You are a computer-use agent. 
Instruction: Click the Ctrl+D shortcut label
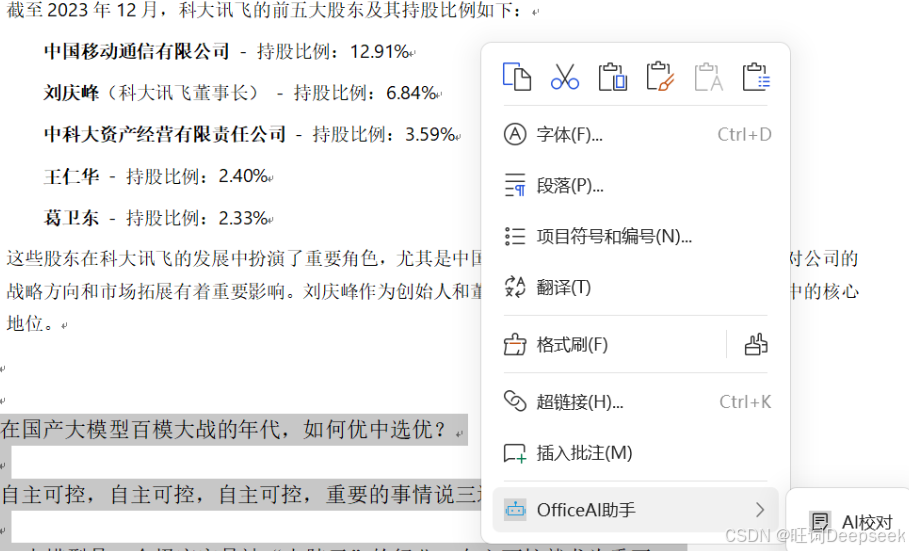click(744, 135)
